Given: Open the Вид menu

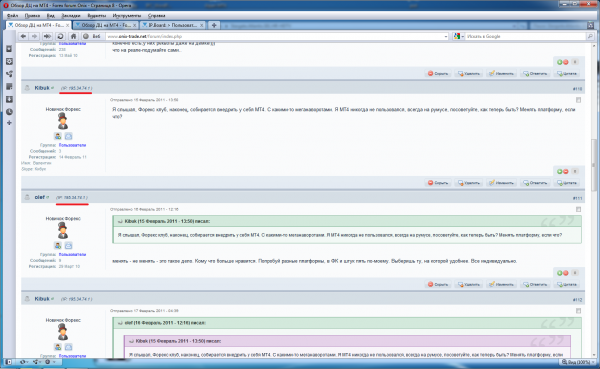Looking at the screenshot, I should (51, 16).
